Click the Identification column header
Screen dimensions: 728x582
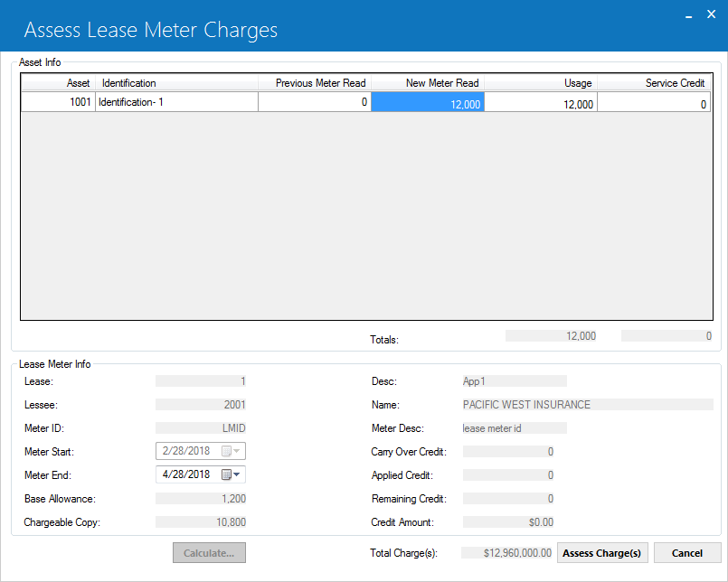pos(176,82)
